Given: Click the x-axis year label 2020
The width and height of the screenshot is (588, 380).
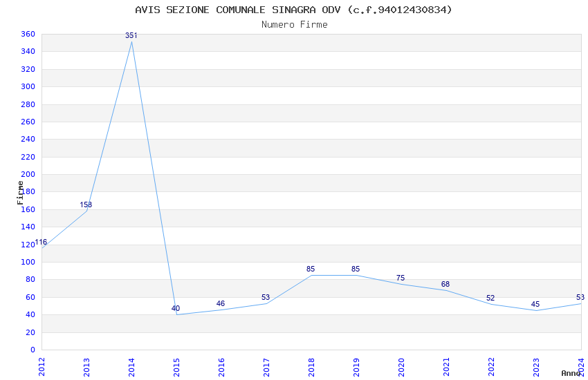Looking at the screenshot, I should coord(402,367).
